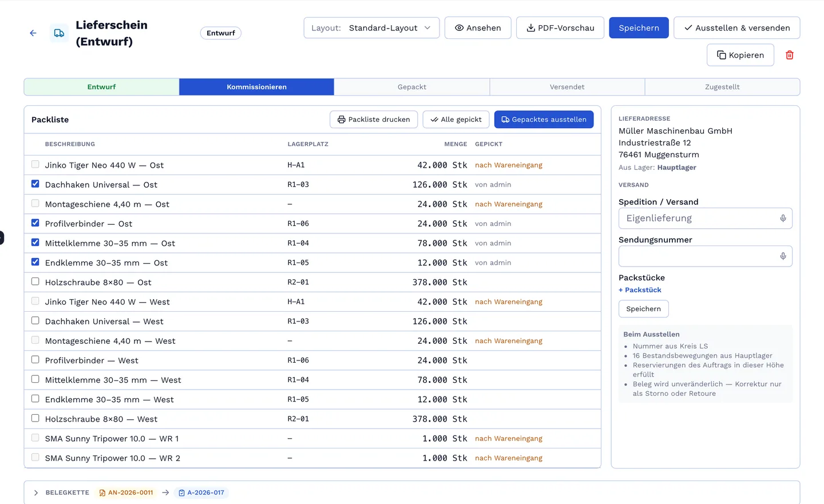The height and width of the screenshot is (504, 824).
Task: Mark all items as picked
Action: (456, 120)
